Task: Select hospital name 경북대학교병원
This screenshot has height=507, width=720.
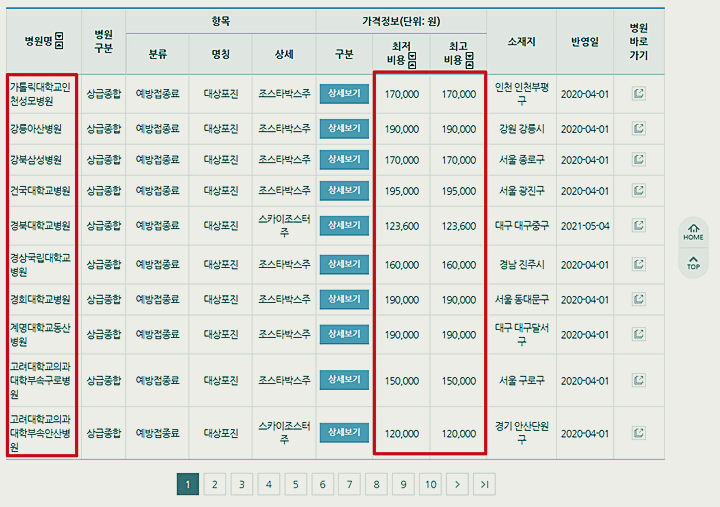Action: pos(40,225)
